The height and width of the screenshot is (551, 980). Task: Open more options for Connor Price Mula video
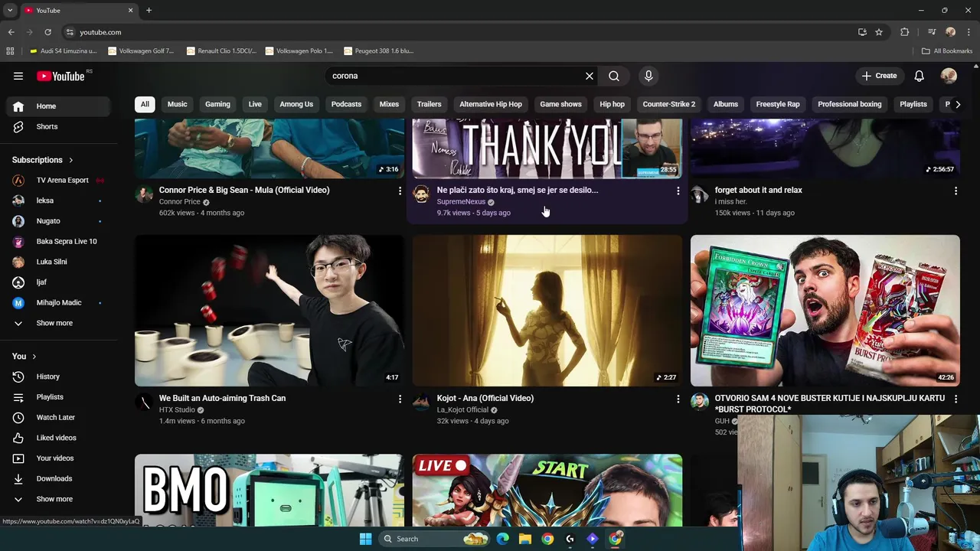[400, 191]
